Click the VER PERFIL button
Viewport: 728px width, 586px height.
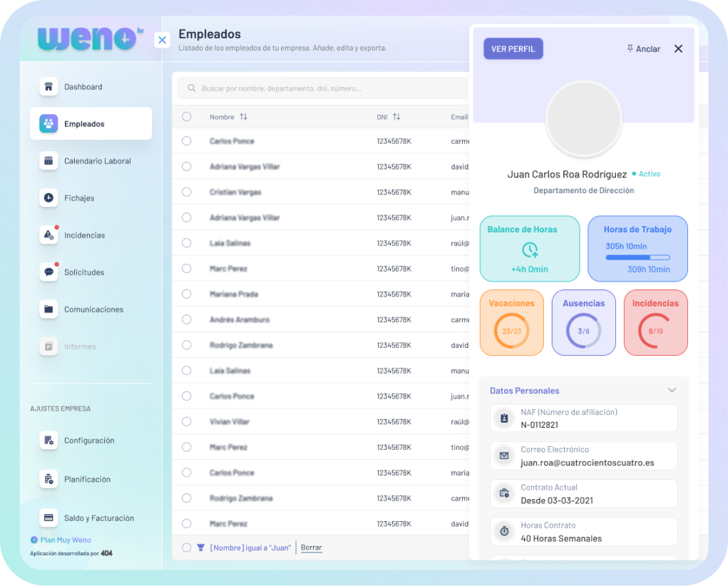tap(513, 48)
